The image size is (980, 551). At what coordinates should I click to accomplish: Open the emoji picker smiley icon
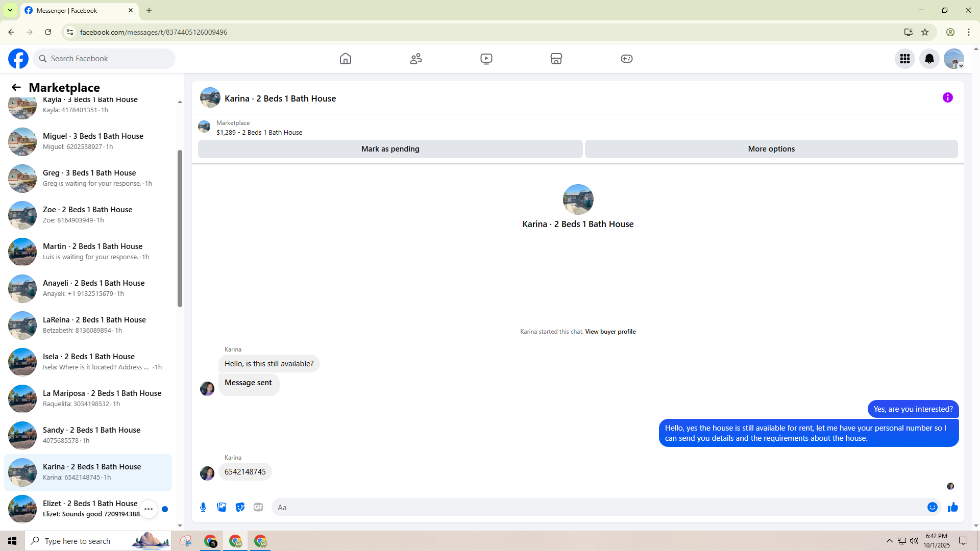933,507
